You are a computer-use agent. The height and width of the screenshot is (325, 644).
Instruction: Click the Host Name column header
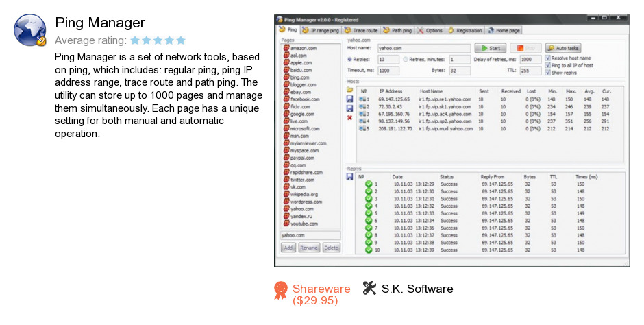point(431,91)
